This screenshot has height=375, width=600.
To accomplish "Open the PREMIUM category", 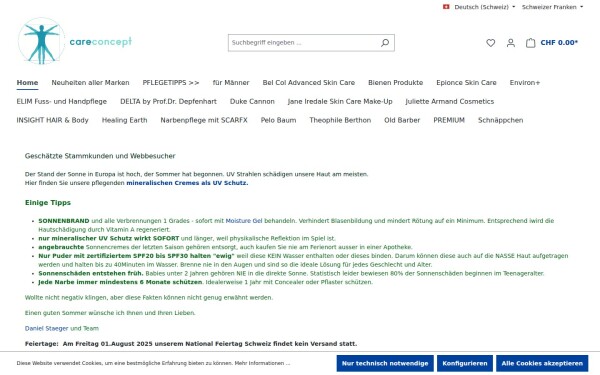I will pyautogui.click(x=449, y=120).
